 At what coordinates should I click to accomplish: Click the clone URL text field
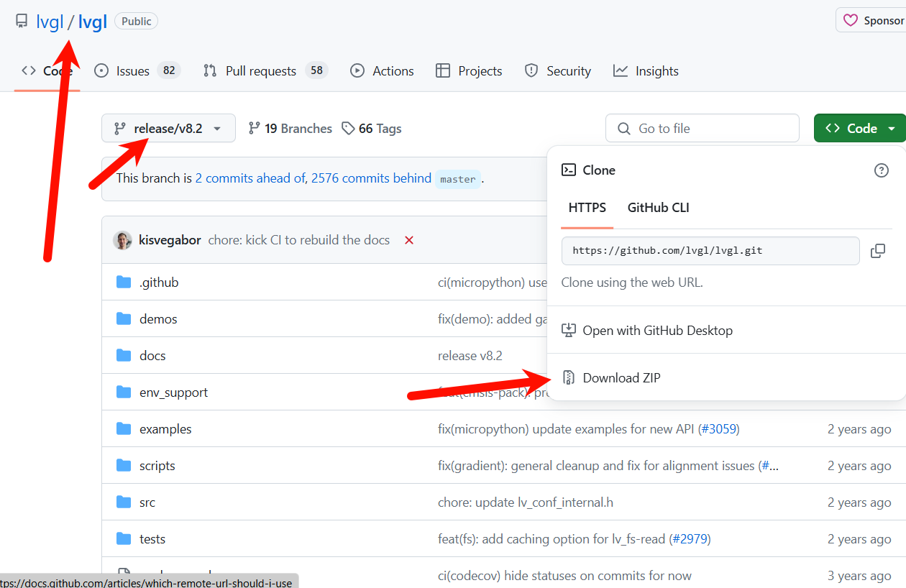coord(710,251)
